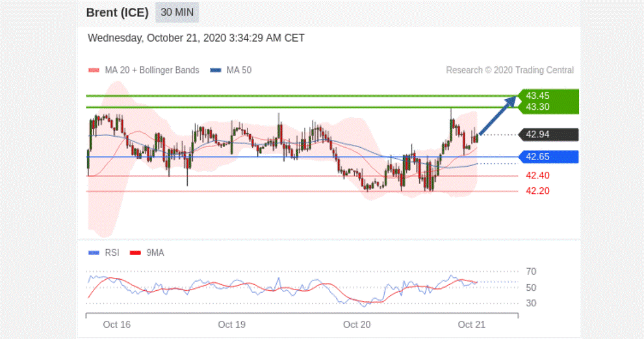The height and width of the screenshot is (339, 644).
Task: Click the 30 MIN timeframe badge
Action: tap(177, 12)
